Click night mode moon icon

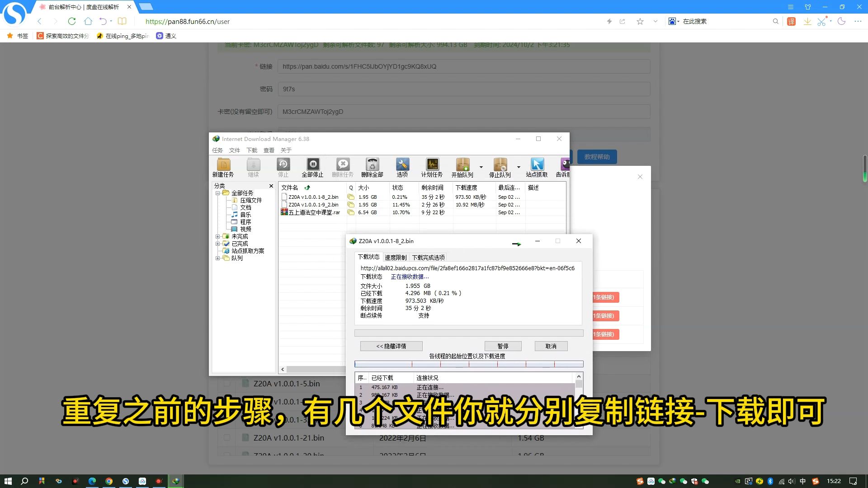(x=841, y=21)
